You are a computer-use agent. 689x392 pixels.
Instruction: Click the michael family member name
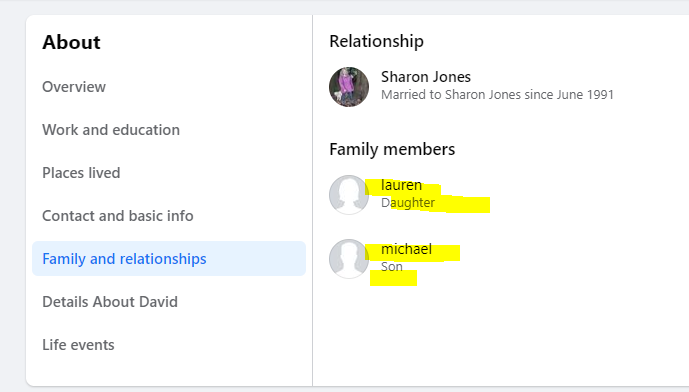click(x=406, y=249)
